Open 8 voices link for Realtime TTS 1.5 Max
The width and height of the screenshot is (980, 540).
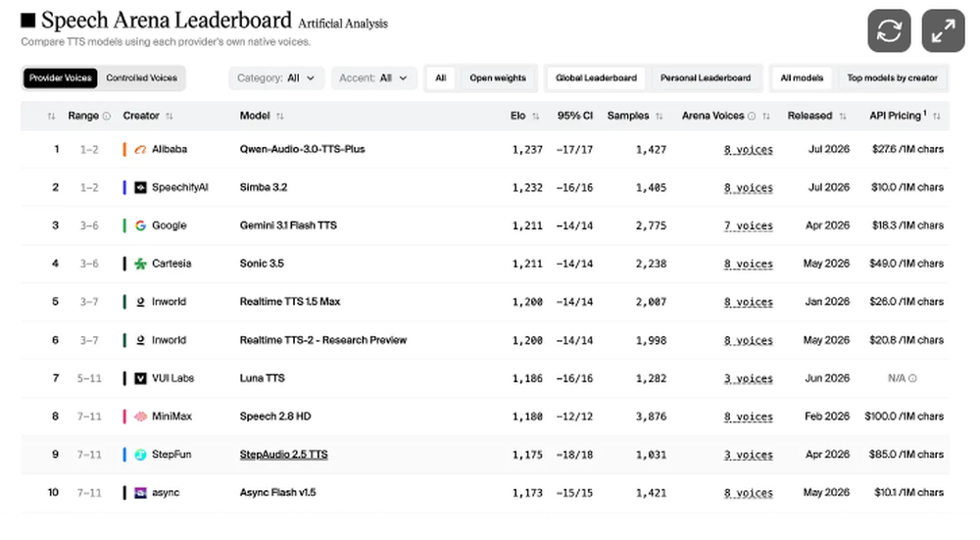pyautogui.click(x=748, y=302)
